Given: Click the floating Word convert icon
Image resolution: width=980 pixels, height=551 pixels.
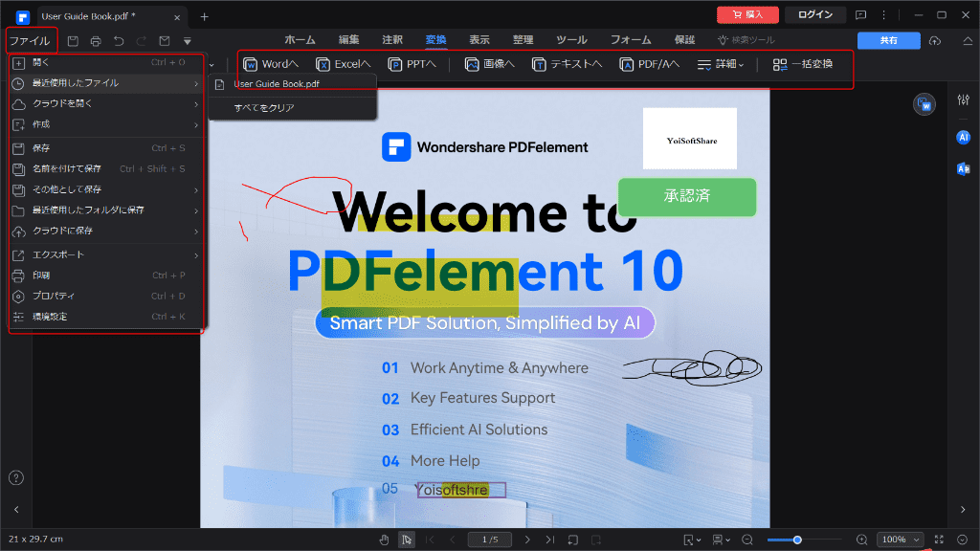Looking at the screenshot, I should 924,104.
